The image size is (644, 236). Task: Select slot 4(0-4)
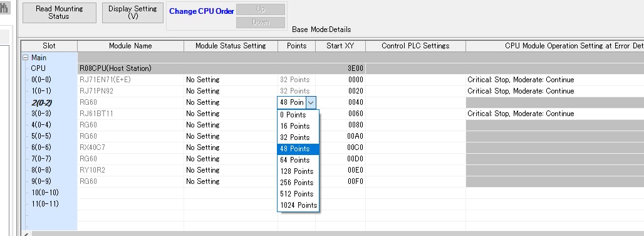41,125
